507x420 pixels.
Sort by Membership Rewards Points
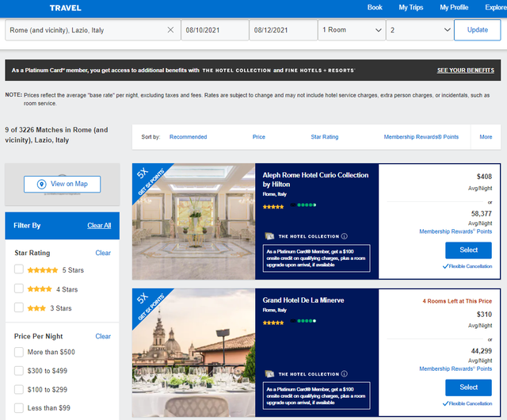421,137
